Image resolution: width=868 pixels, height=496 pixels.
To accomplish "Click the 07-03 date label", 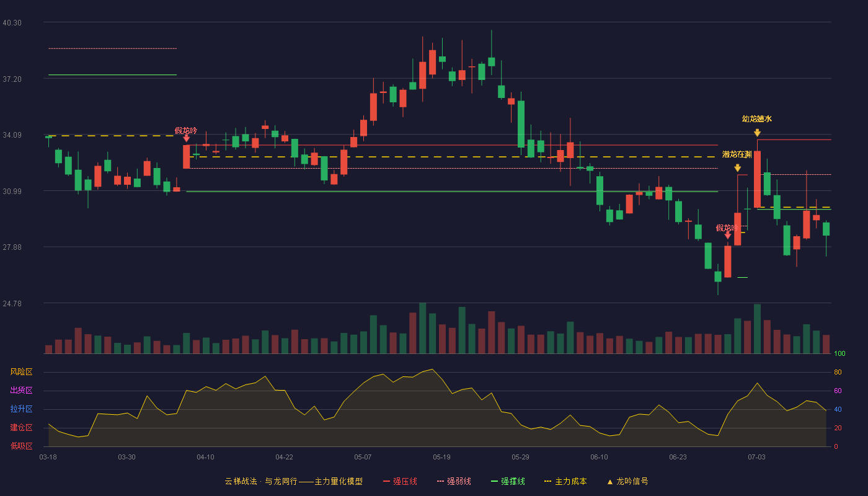I will tap(756, 457).
